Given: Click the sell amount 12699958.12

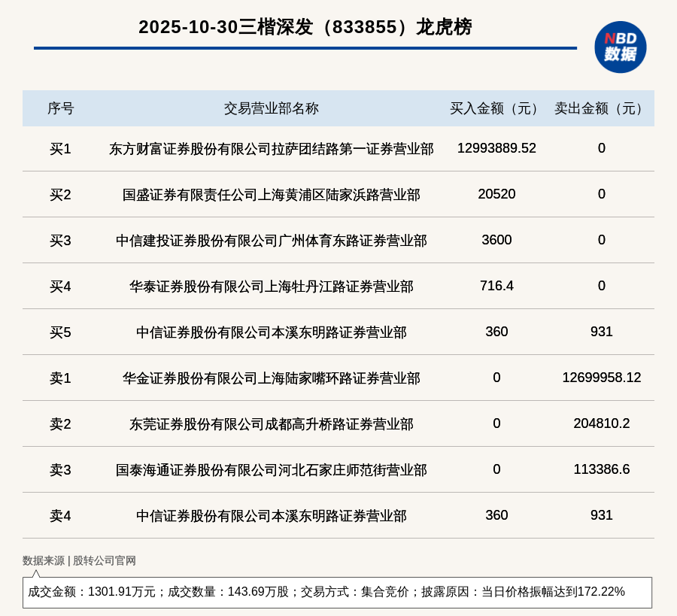Looking at the screenshot, I should pos(601,378).
